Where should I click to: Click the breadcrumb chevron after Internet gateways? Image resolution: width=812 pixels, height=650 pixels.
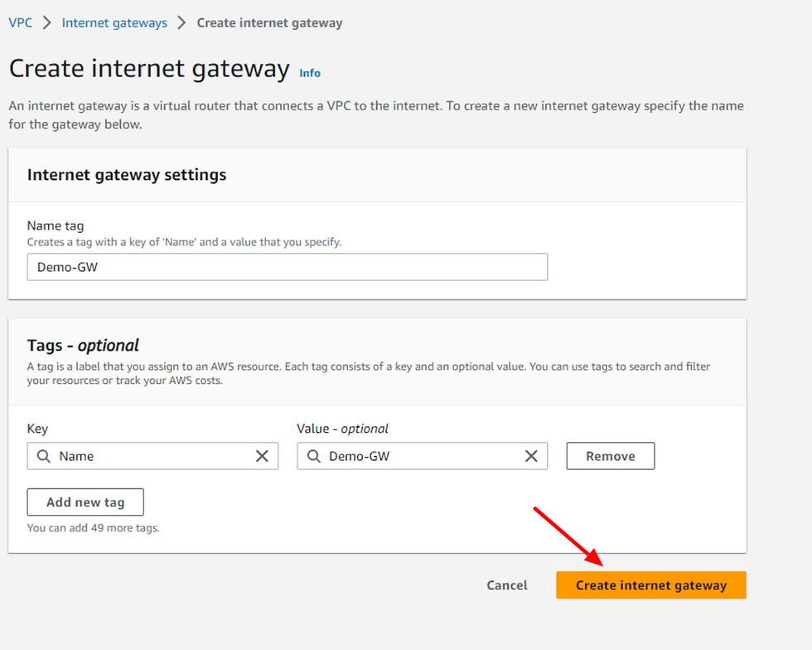coord(181,23)
